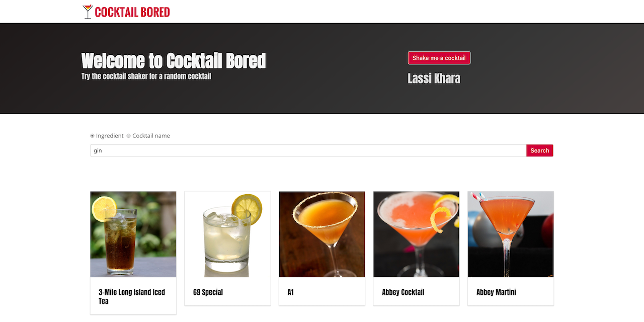Click the A1 card title
This screenshot has height=322, width=644.
(291, 292)
